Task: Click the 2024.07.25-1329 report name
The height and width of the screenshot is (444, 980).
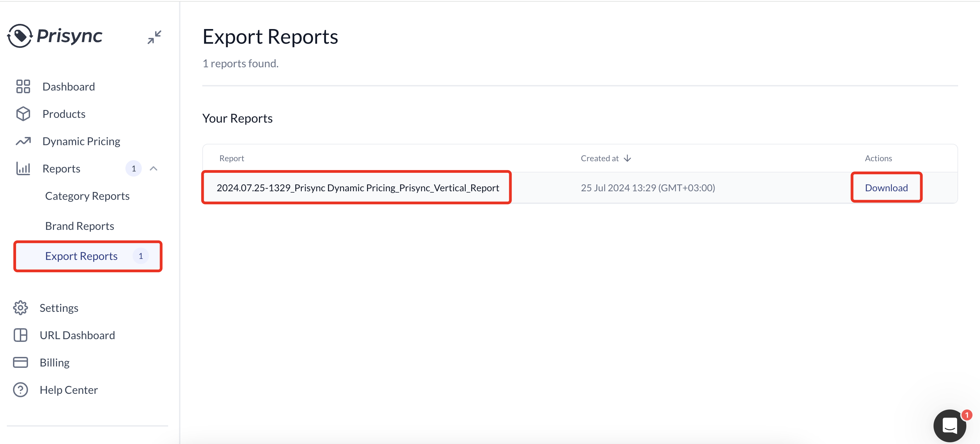Action: pyautogui.click(x=358, y=188)
